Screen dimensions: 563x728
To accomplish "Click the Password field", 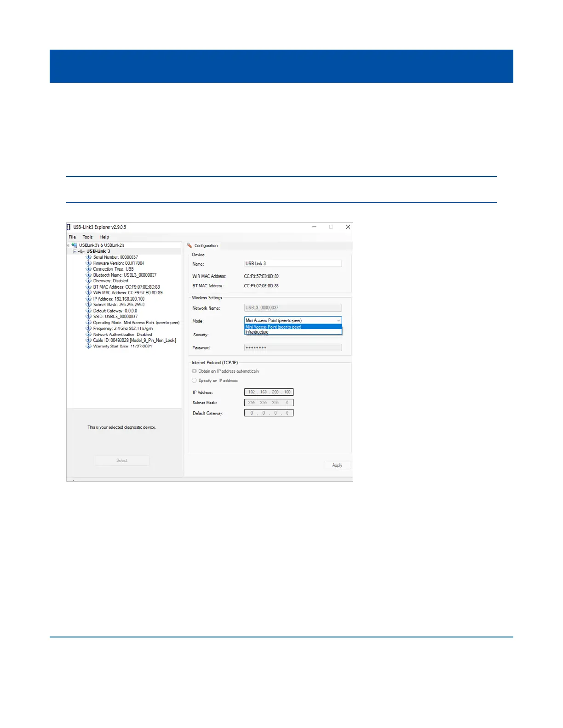I will pyautogui.click(x=293, y=347).
